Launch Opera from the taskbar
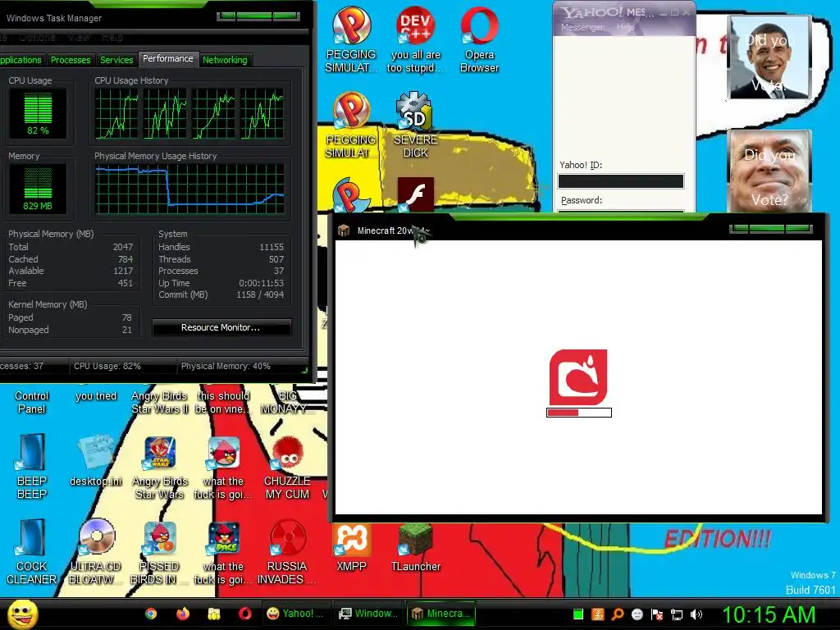Screen dimensions: 840x630 (x=245, y=614)
